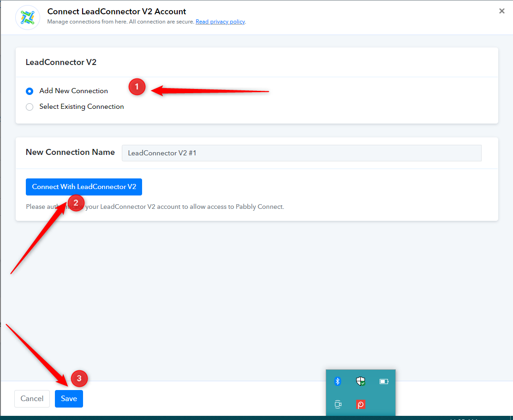The width and height of the screenshot is (513, 420).
Task: Click the authenticate LeadConnector V2 account note
Action: tap(155, 207)
